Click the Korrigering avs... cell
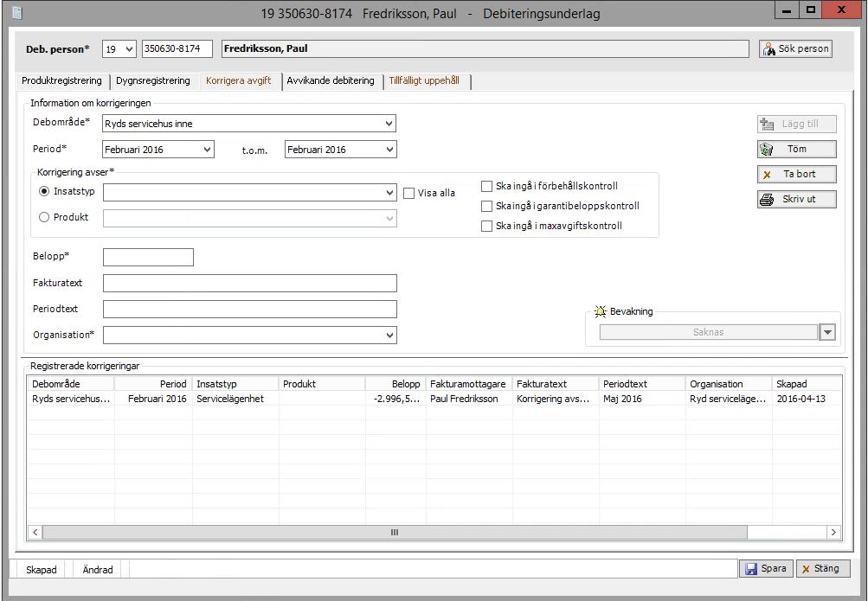The height and width of the screenshot is (601, 868). (x=556, y=399)
